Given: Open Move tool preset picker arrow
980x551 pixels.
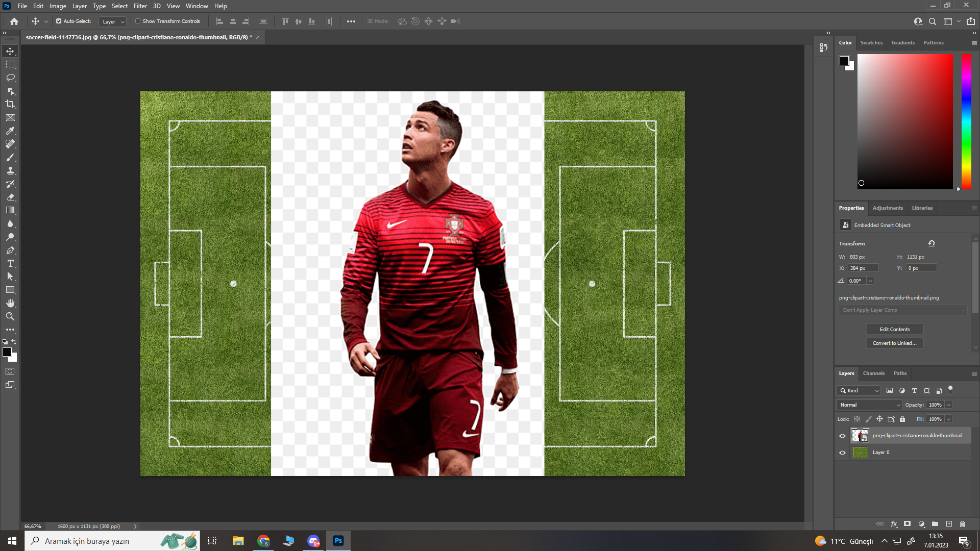Looking at the screenshot, I should tap(46, 21).
